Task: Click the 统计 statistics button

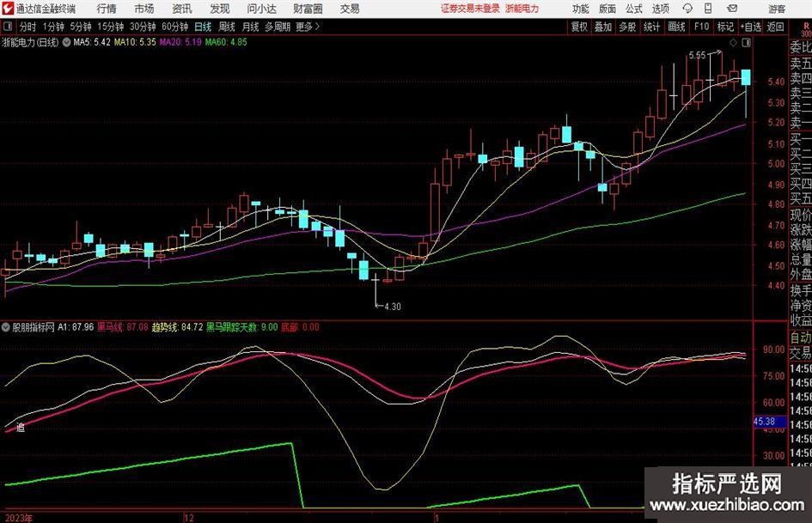Action: click(652, 27)
